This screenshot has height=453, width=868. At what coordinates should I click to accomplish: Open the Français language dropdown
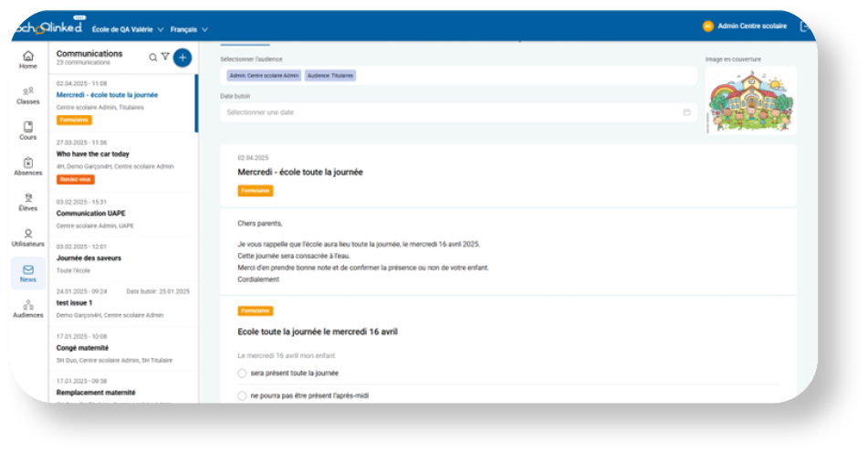(x=189, y=29)
